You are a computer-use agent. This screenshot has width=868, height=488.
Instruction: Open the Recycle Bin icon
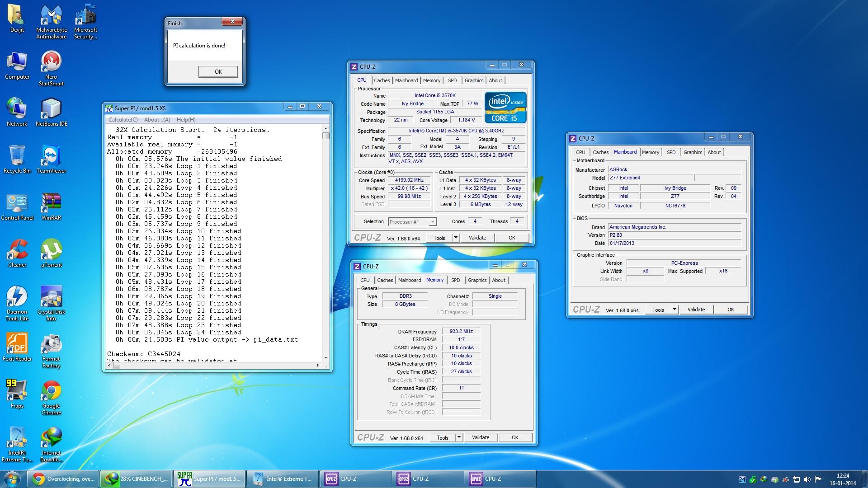click(17, 159)
